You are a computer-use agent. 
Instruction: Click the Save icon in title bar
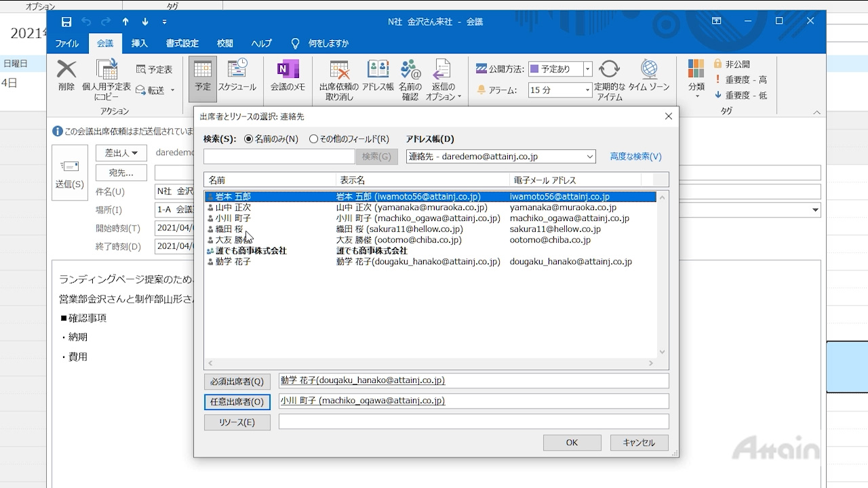66,22
